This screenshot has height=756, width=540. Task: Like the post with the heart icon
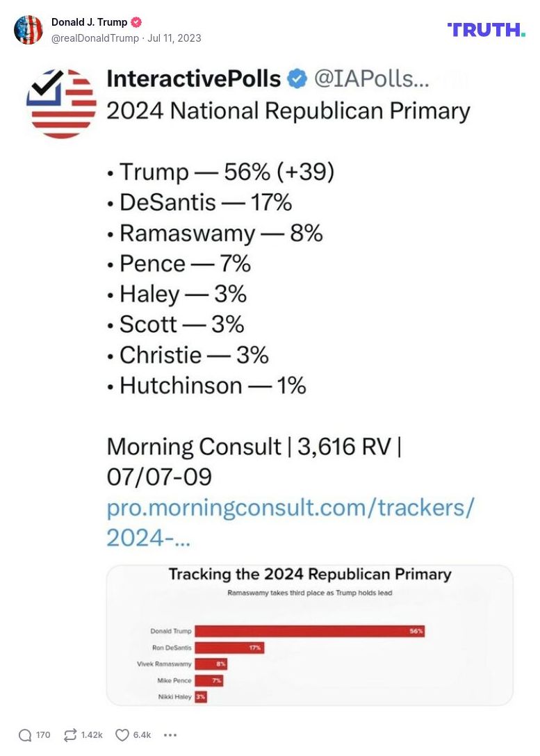[x=122, y=735]
